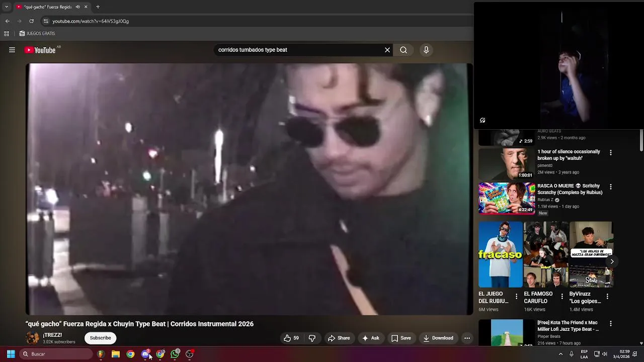Dislike the video with thumbs down
The width and height of the screenshot is (644, 362).
(x=312, y=338)
